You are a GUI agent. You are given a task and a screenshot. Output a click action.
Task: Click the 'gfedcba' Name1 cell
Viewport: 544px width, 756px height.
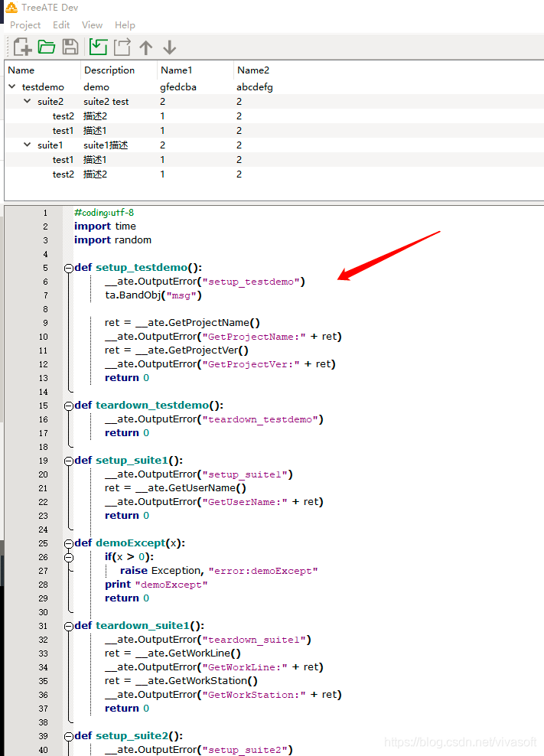178,87
